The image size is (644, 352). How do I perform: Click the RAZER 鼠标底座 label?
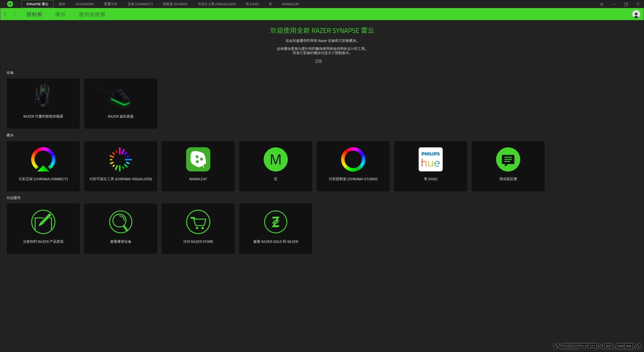(x=121, y=116)
